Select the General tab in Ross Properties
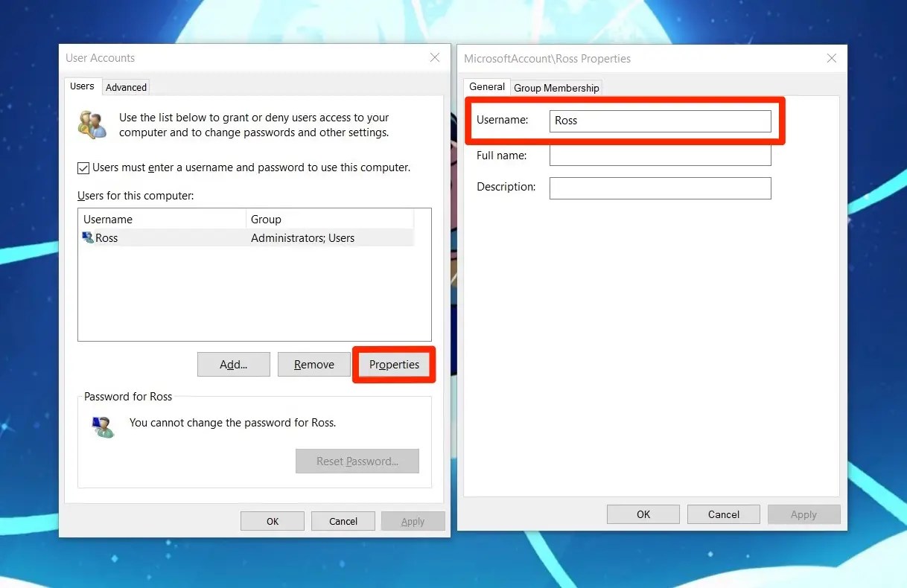Image resolution: width=907 pixels, height=588 pixels. pyautogui.click(x=487, y=86)
